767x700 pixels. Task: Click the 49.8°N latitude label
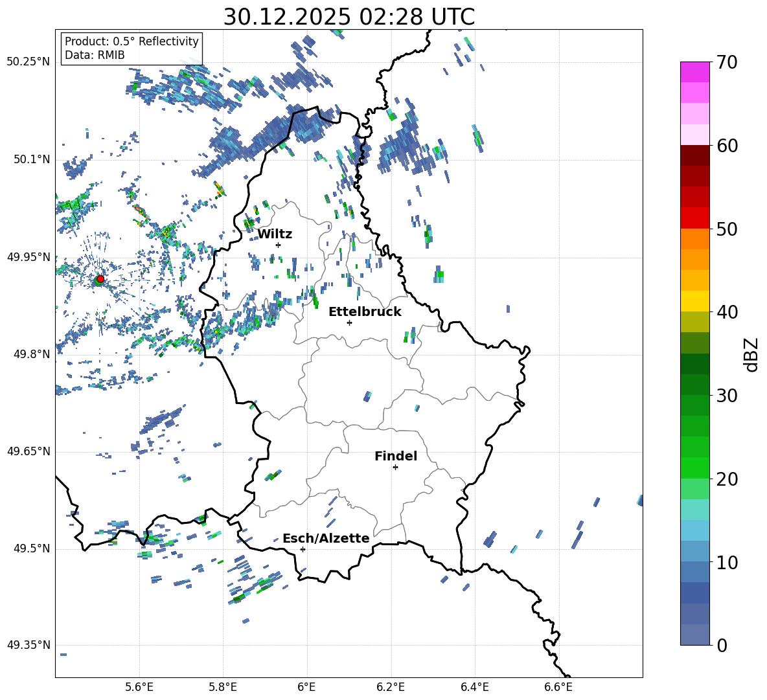(x=31, y=354)
